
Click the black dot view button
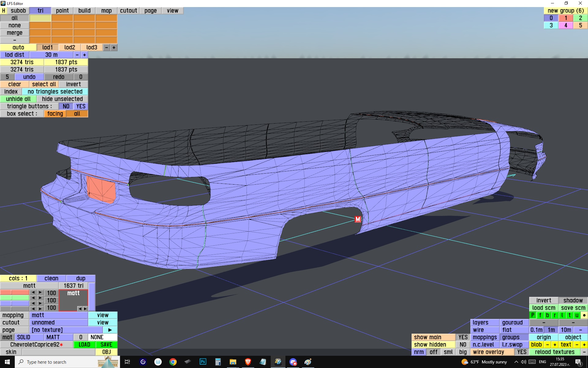coord(584,315)
